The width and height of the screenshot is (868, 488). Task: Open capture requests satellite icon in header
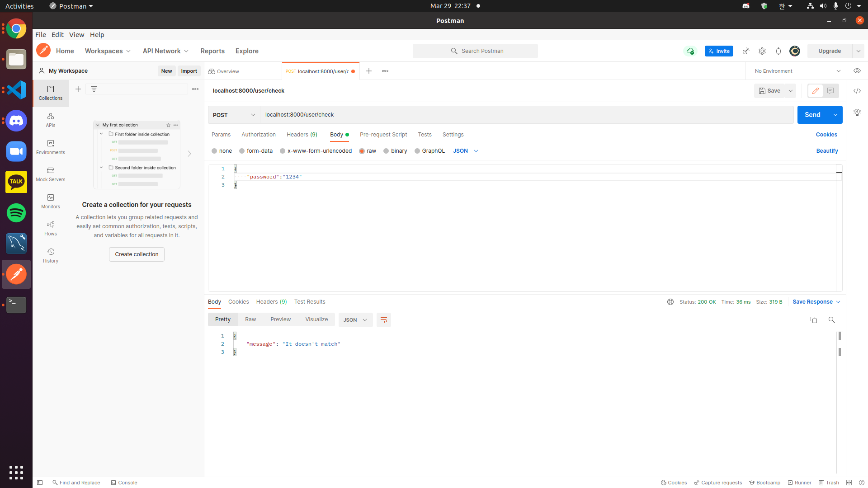(x=746, y=51)
